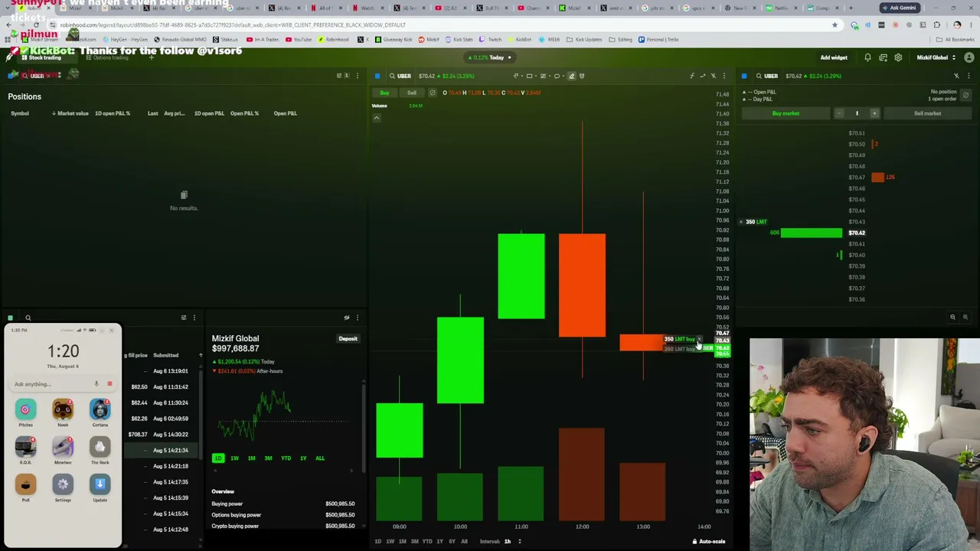This screenshot has height=551, width=980.
Task: Open the Pitches app in phone overlay
Action: tap(25, 410)
